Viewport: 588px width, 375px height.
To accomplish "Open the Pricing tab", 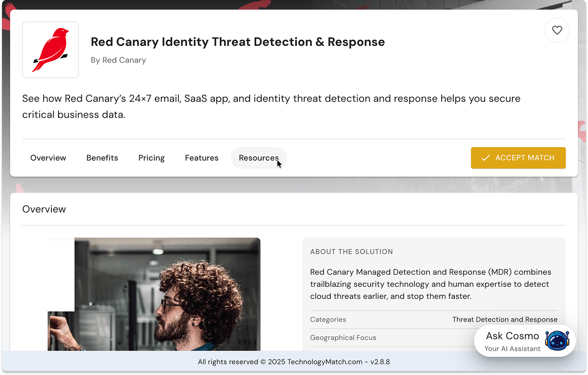I will click(151, 158).
